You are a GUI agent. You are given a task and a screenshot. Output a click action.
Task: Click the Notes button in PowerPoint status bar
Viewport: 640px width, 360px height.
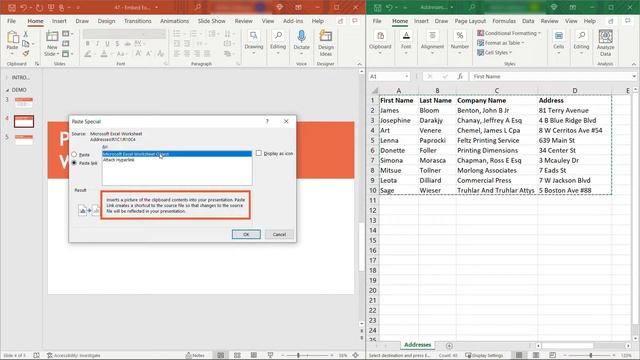[195, 355]
